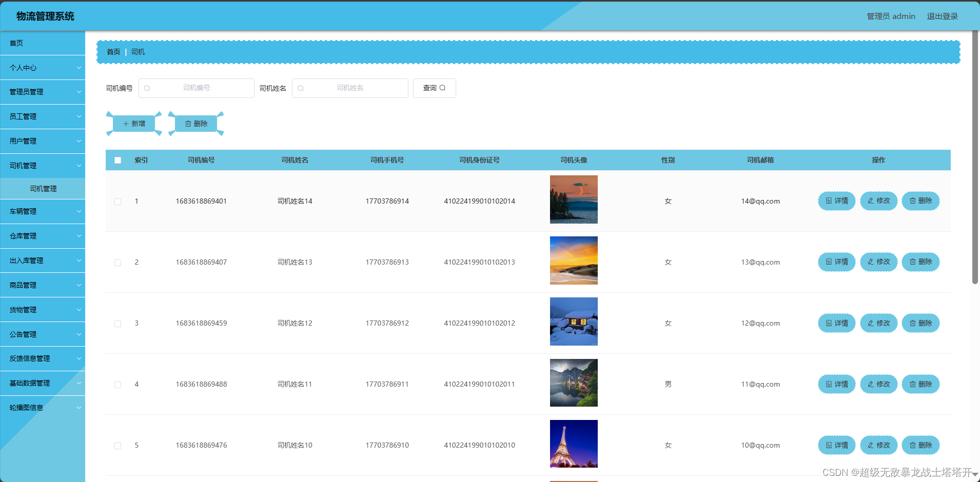Delete 司机姓名10 row
Image resolution: width=980 pixels, height=482 pixels.
coord(920,445)
